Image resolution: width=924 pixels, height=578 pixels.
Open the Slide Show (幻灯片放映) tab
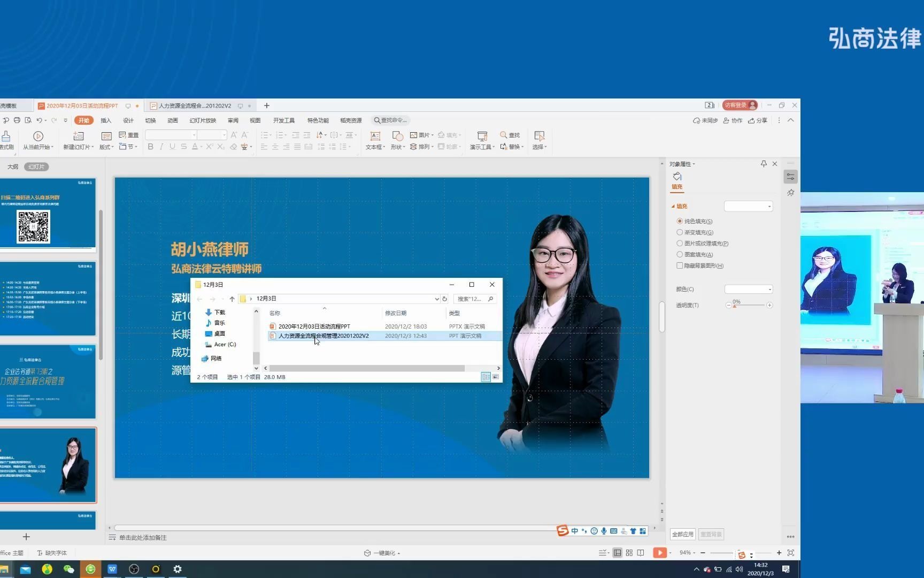tap(203, 120)
